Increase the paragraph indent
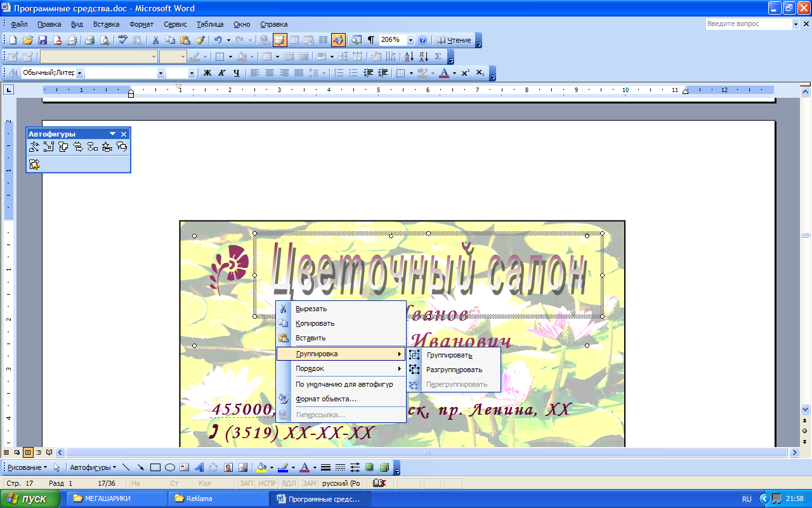Viewport: 812px width, 508px height. coord(383,73)
